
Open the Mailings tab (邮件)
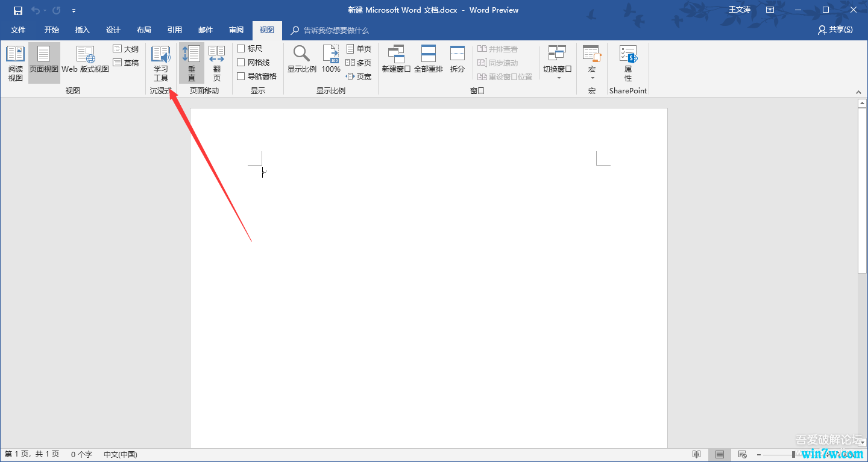[206, 30]
